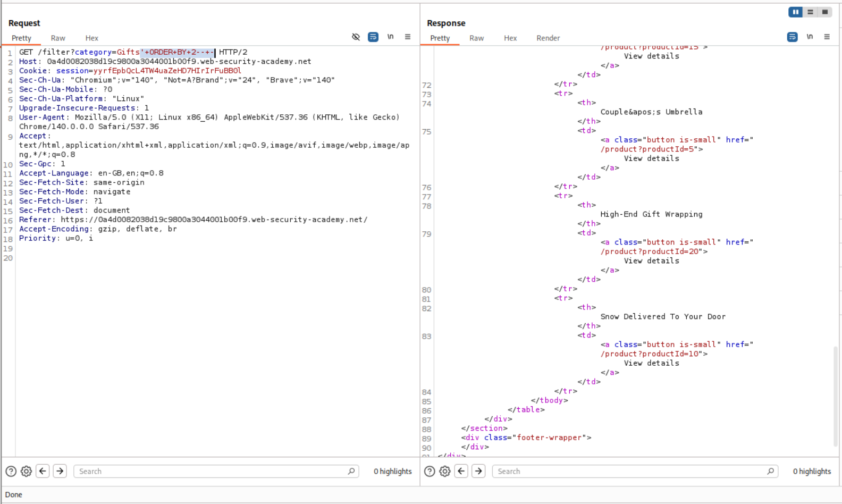Go to next search match in Response

tap(478, 471)
